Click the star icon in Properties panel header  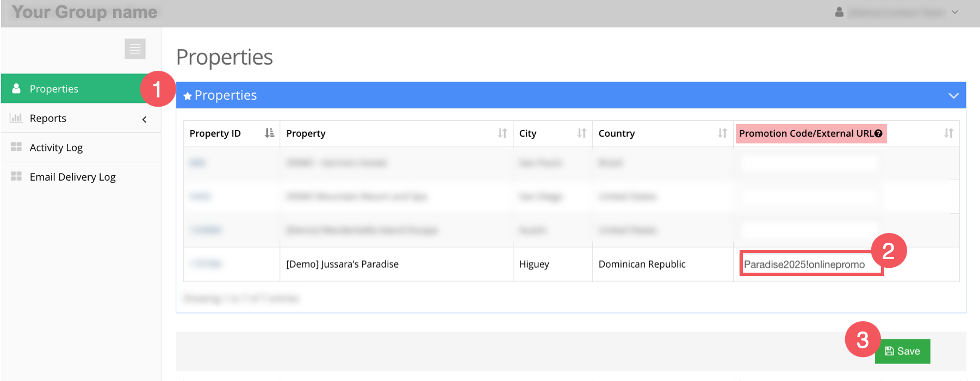coord(188,96)
